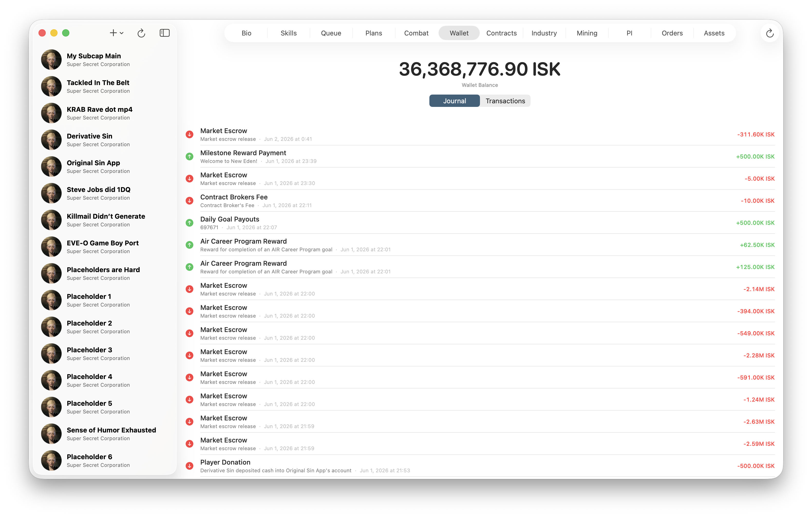The width and height of the screenshot is (812, 517).
Task: Switch to the Mining tab
Action: (x=587, y=33)
